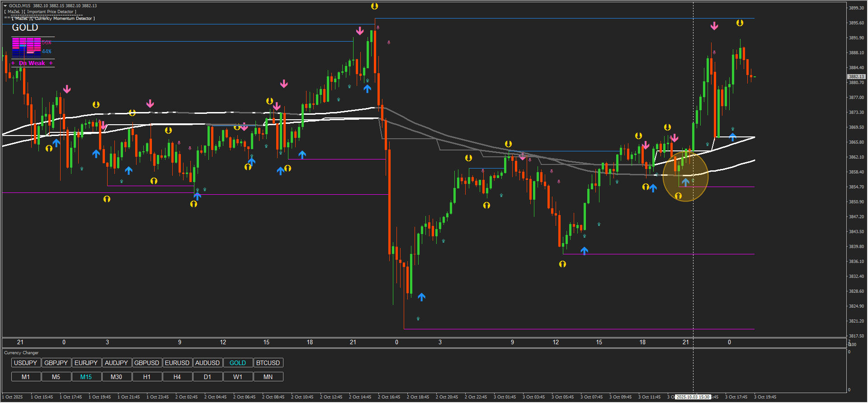This screenshot has width=868, height=403.
Task: Click the current price label 3882.13 on price axis
Action: 856,77
